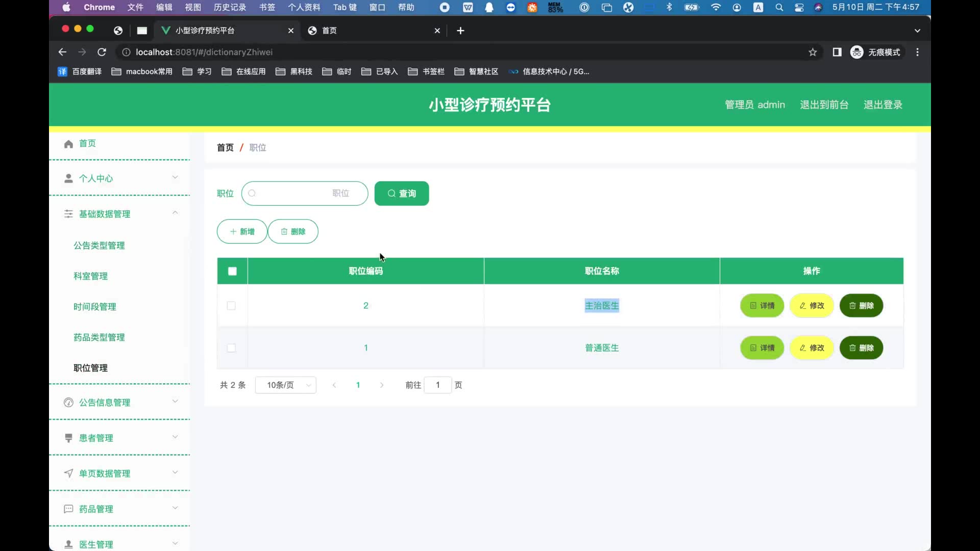Open macOS Spotlight search icon
Screen dimensions: 980x551
[779, 7]
